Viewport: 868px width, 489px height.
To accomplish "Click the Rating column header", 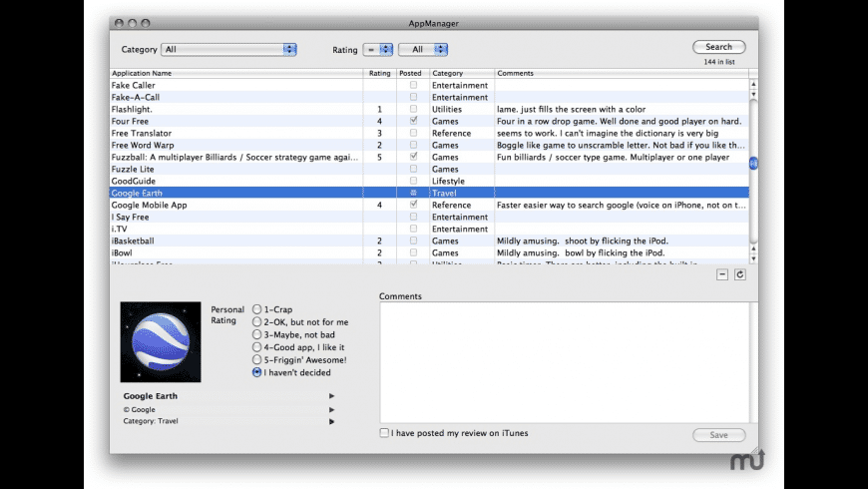I will point(379,73).
